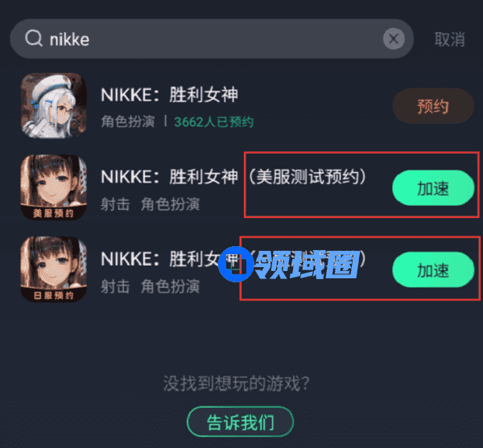The width and height of the screenshot is (483, 448).
Task: Click the 领域圈 watermark logo
Action: click(308, 265)
